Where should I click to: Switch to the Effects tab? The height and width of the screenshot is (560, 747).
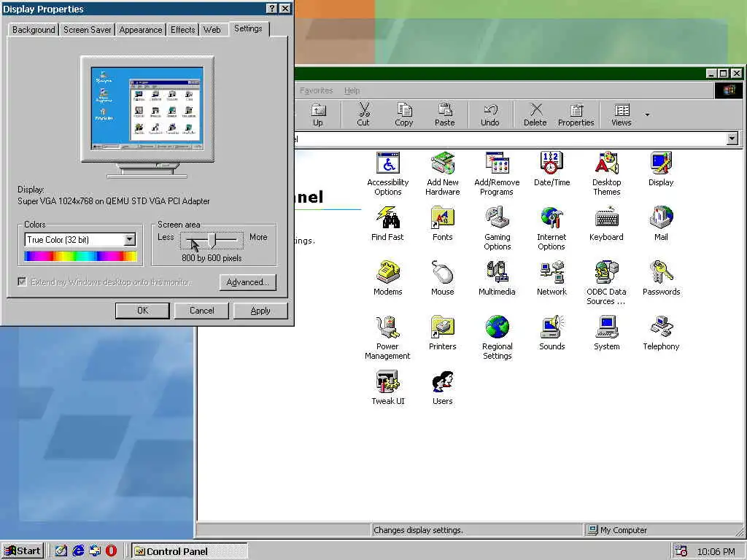coord(183,29)
